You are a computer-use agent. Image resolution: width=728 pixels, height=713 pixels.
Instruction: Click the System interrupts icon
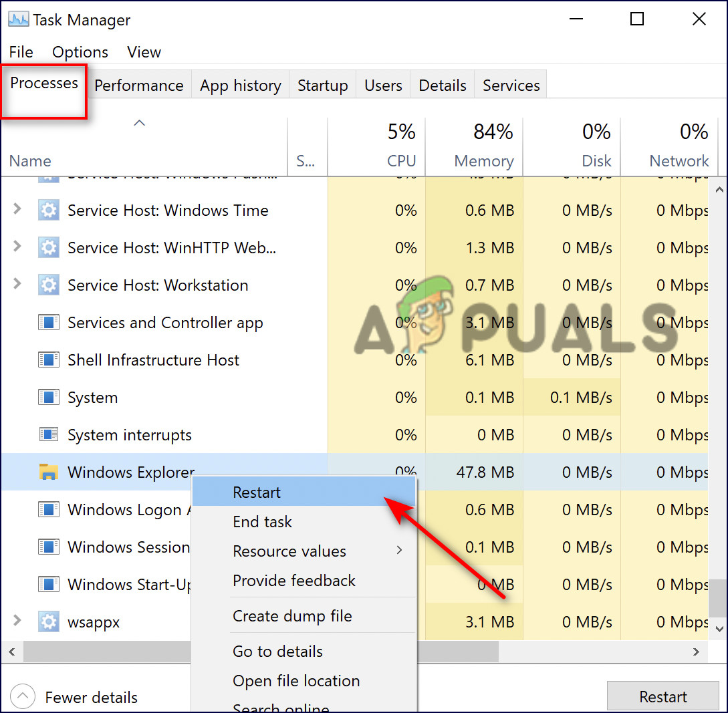click(x=48, y=434)
